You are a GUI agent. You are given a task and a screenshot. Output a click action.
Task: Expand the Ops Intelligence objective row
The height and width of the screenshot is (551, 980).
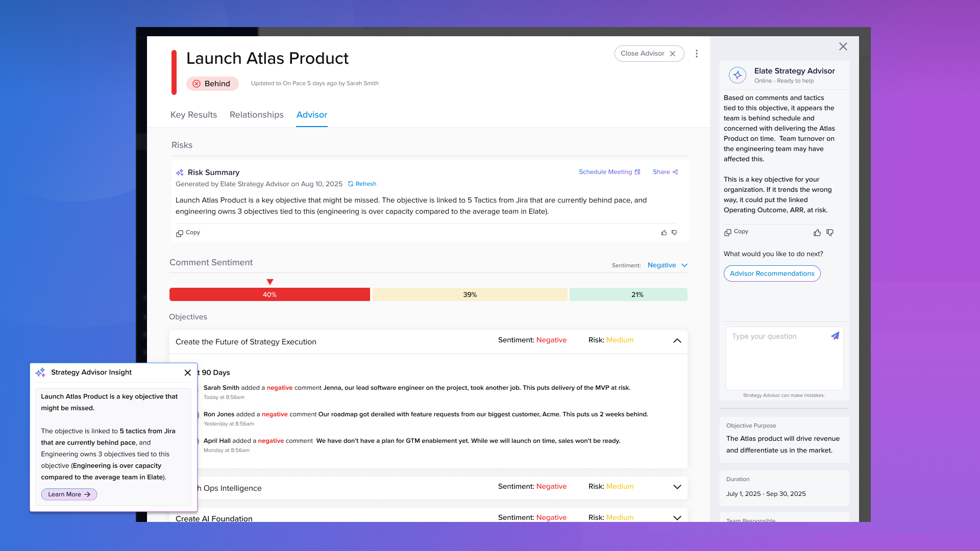tap(677, 487)
